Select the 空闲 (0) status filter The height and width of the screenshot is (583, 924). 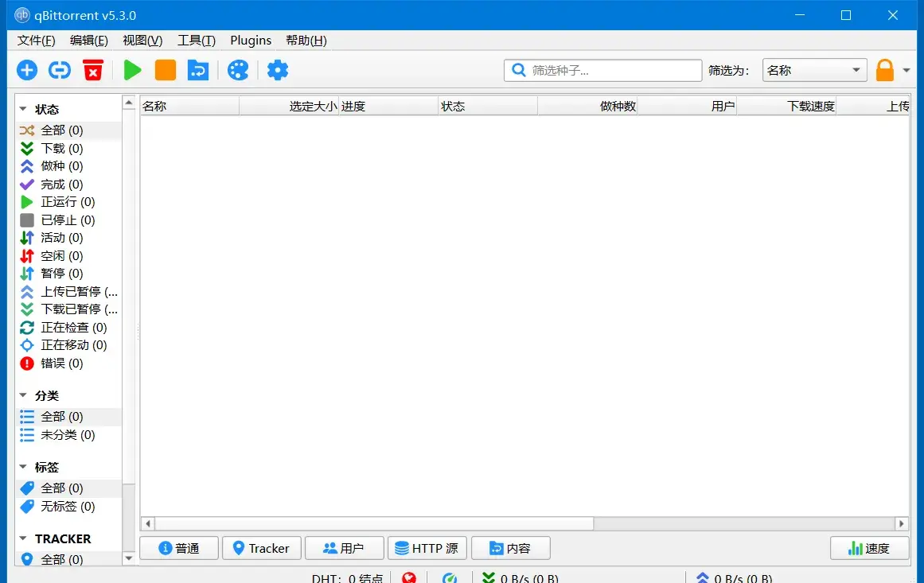tap(69, 255)
